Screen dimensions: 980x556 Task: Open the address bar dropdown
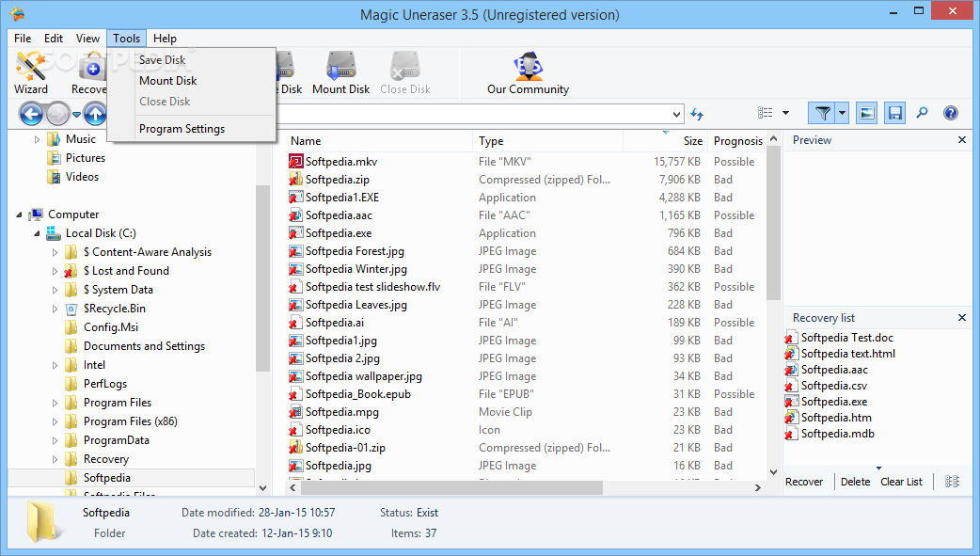[x=677, y=115]
